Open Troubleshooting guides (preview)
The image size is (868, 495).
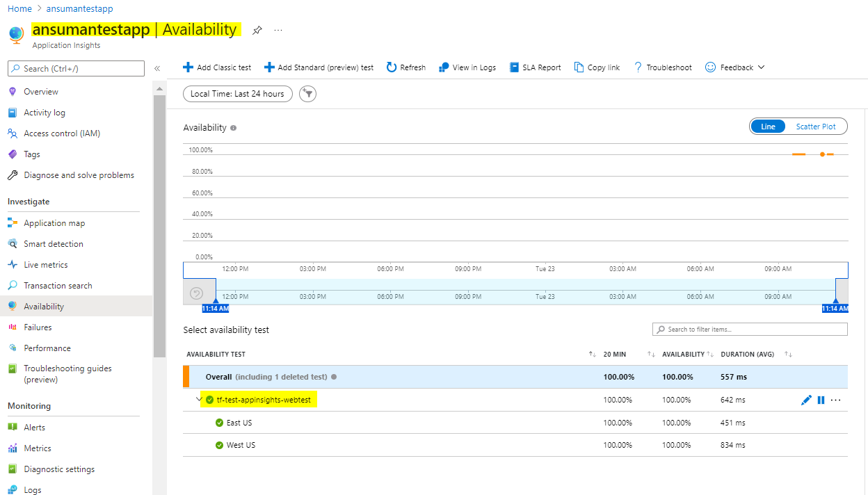67,374
